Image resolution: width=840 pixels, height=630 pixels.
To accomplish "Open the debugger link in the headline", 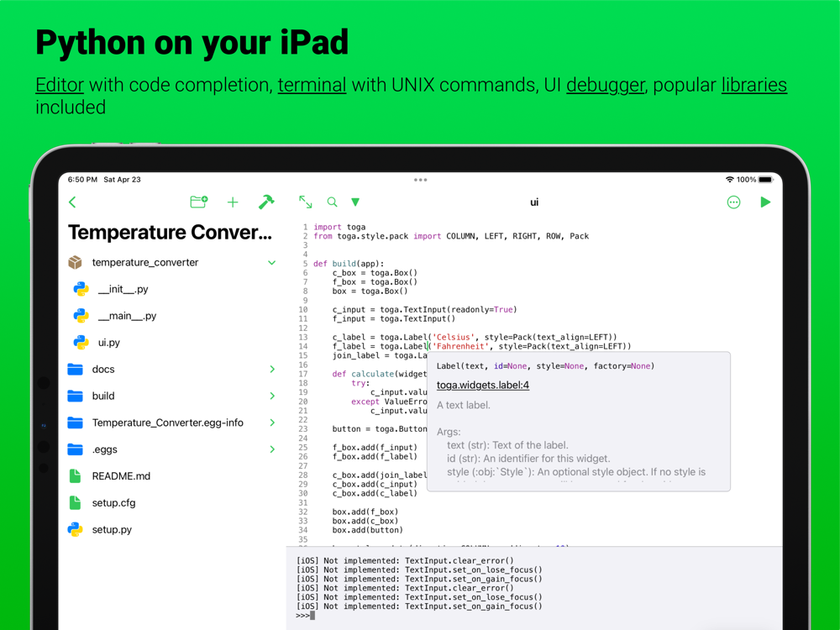I will [606, 86].
